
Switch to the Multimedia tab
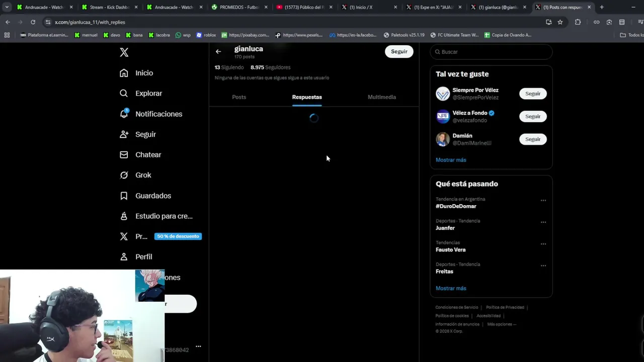pos(382,97)
